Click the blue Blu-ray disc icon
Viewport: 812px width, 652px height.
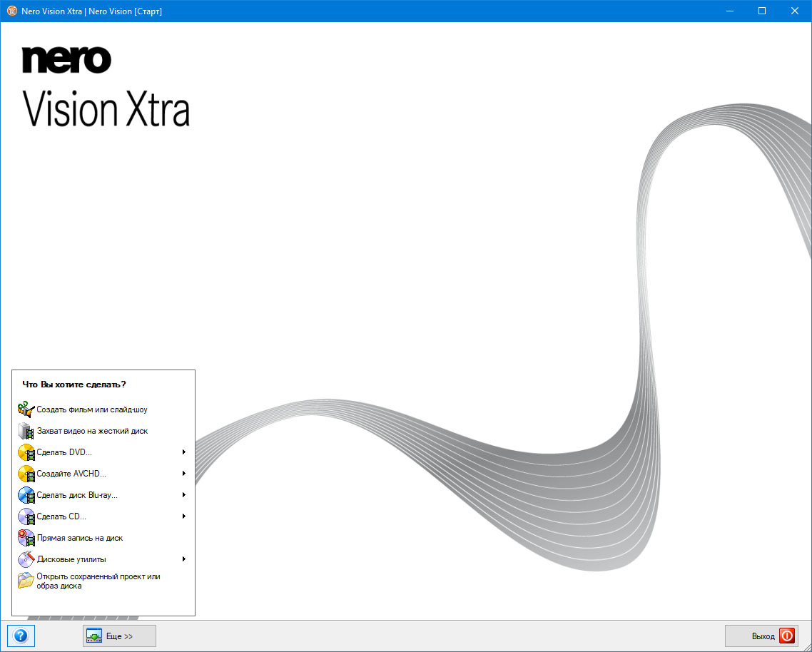26,495
